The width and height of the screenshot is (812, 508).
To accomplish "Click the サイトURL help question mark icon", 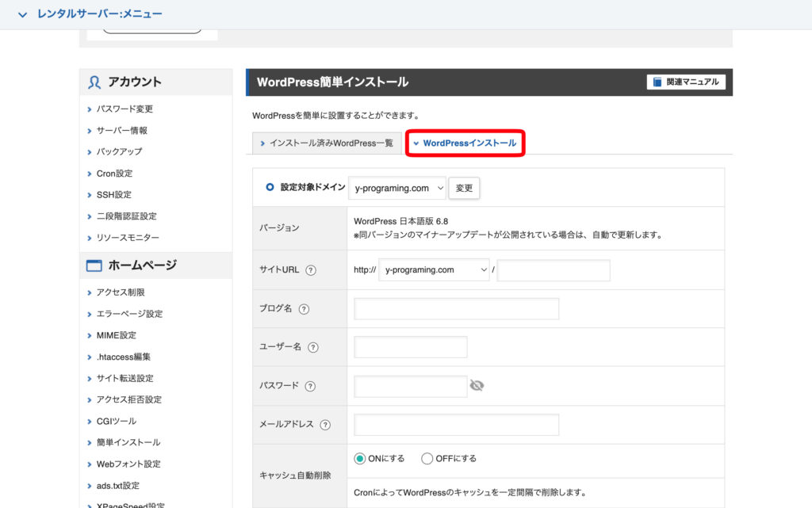I will 311,270.
